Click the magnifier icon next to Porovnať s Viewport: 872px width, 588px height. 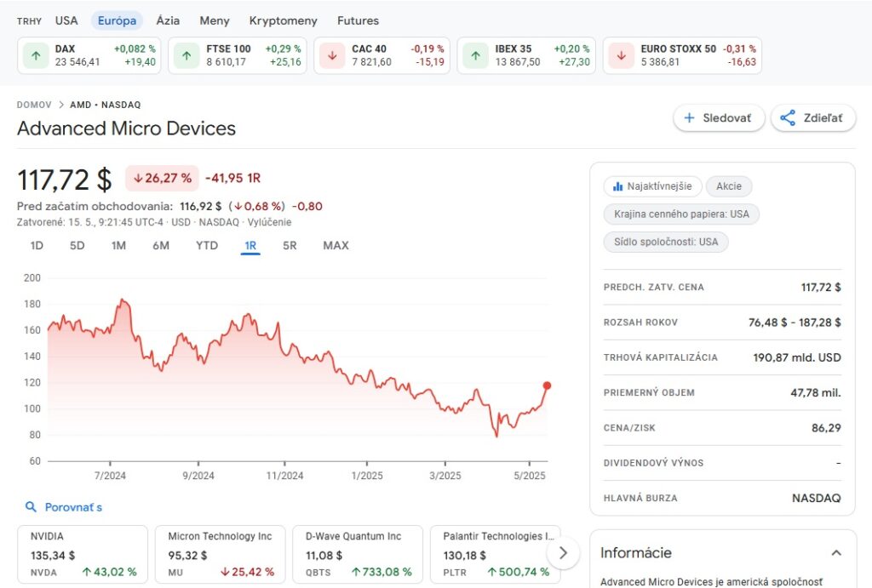[32, 507]
